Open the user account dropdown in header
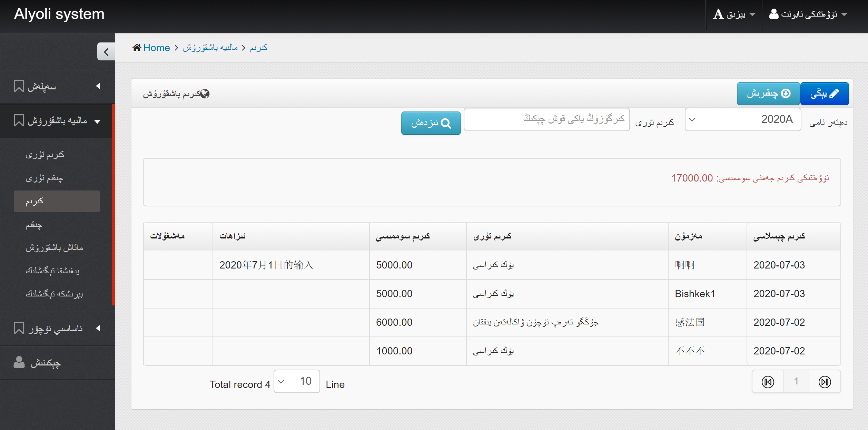 tap(808, 14)
